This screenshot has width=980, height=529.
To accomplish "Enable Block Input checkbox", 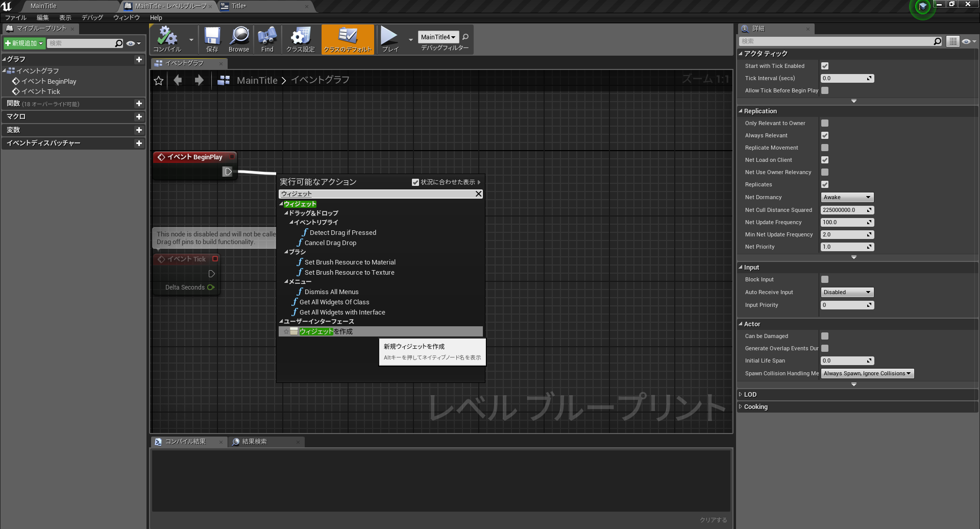I will [825, 279].
